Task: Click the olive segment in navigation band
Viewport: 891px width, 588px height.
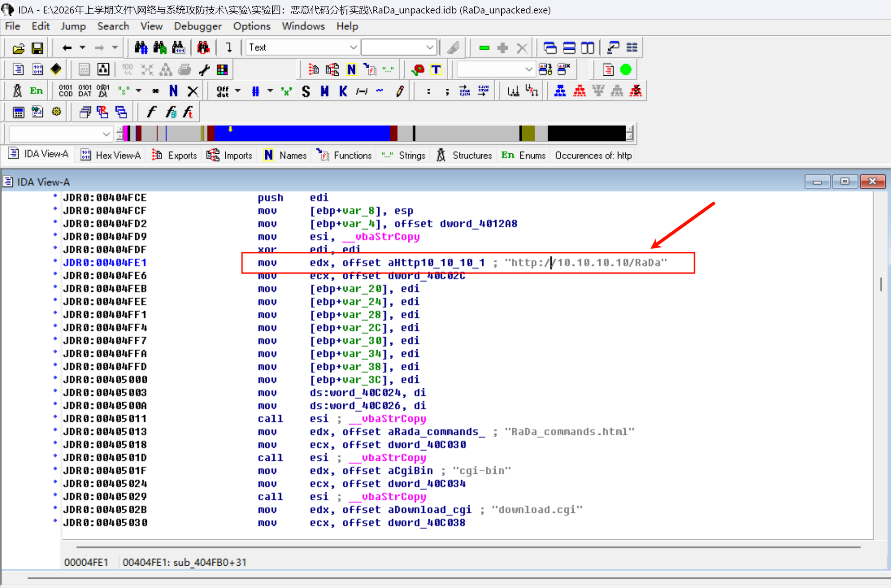Action: [x=528, y=133]
